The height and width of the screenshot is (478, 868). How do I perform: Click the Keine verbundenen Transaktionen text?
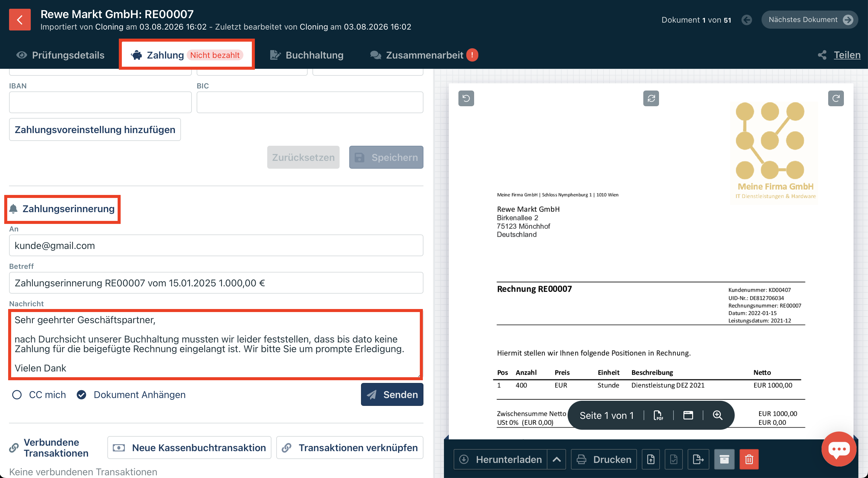[83, 472]
